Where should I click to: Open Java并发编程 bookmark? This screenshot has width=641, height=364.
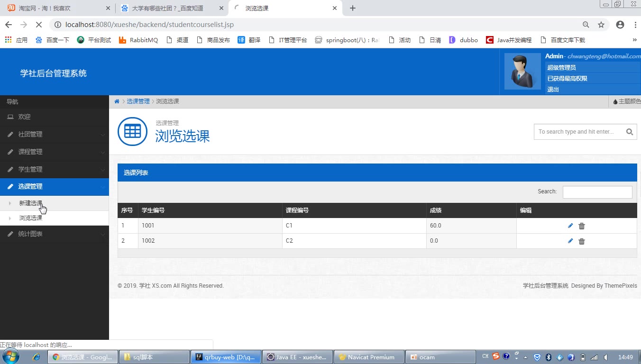coord(509,40)
